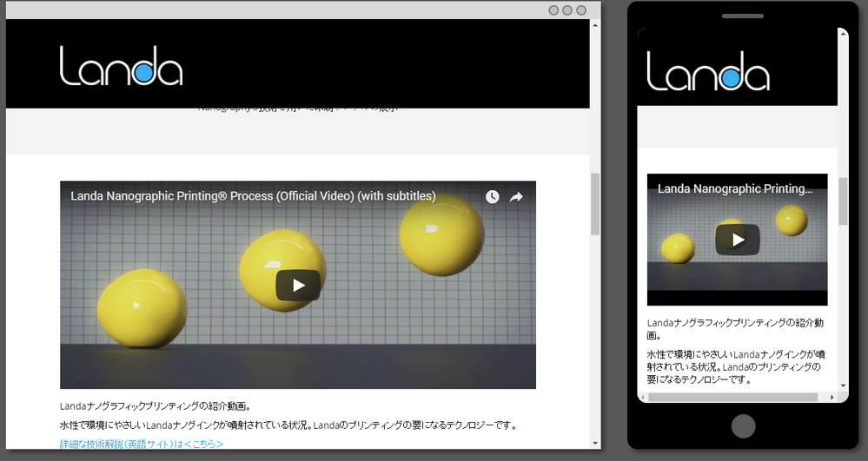Play the video in the mobile preview
The image size is (868, 461).
point(738,240)
